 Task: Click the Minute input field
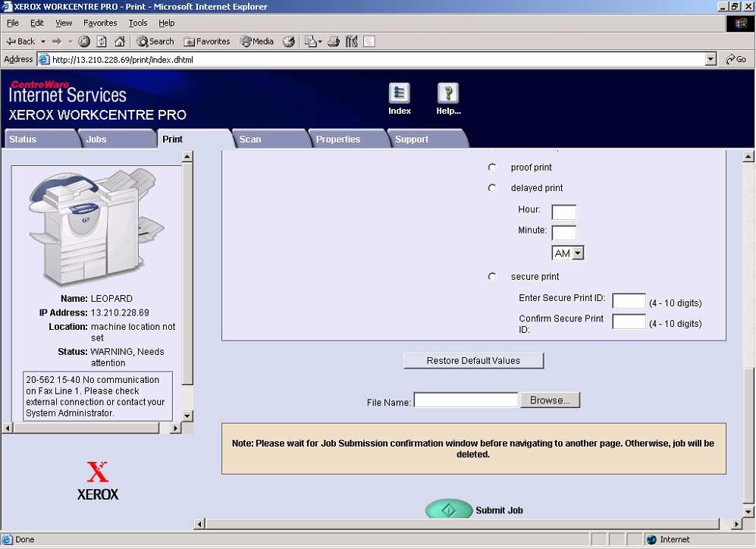point(563,233)
